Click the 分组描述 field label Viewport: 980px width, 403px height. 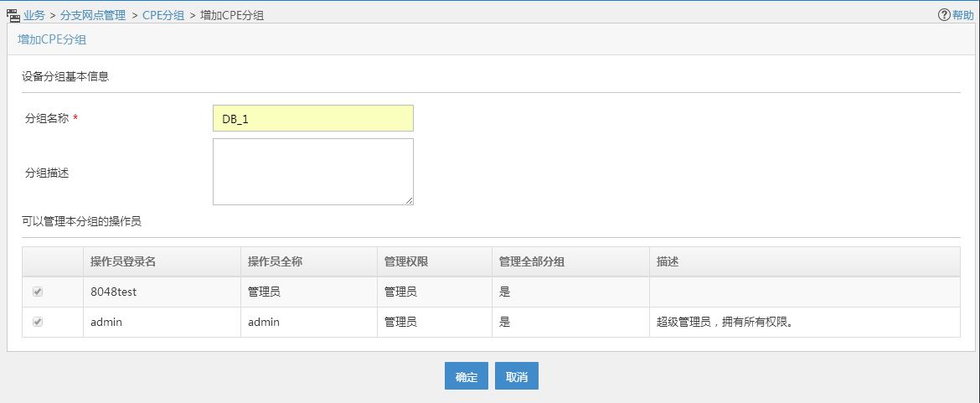[x=47, y=173]
